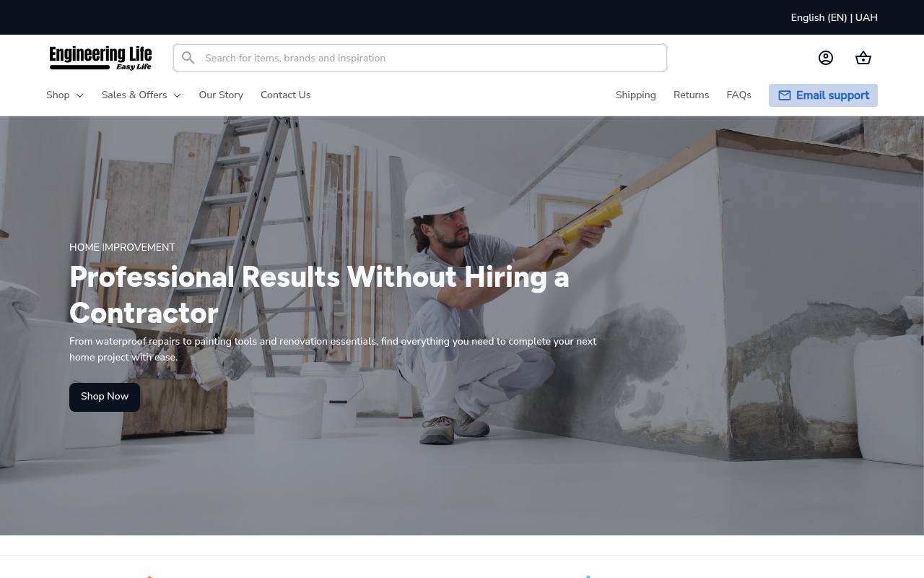The image size is (924, 578).
Task: Click the search magnifier icon
Action: point(188,58)
